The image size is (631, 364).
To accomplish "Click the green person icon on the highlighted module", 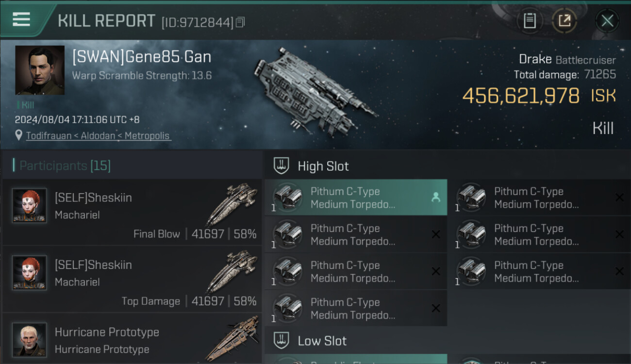I will (x=435, y=197).
